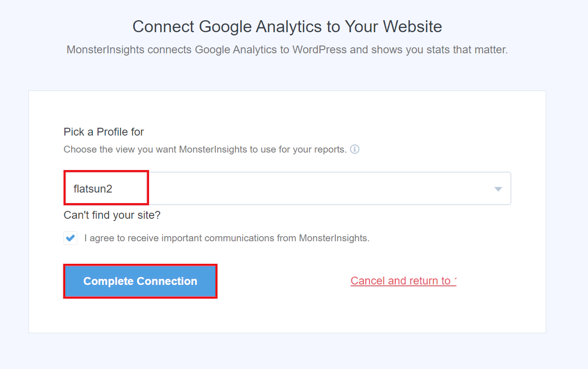This screenshot has width=588, height=369.
Task: Click the Complete Connection button
Action: pos(140,281)
